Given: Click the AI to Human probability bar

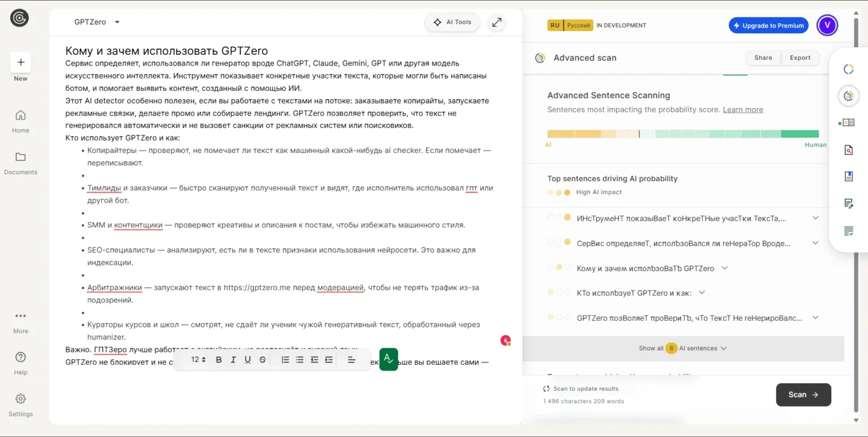Looking at the screenshot, I should point(683,134).
